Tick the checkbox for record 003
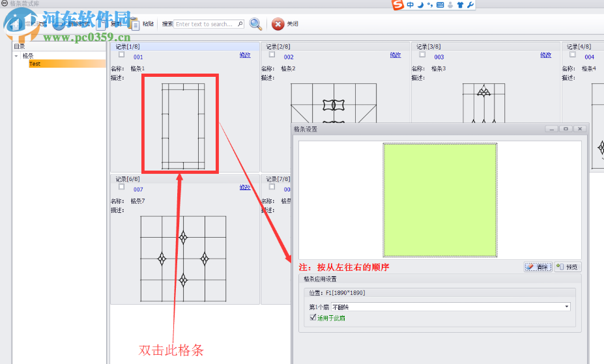604x364 pixels. (422, 55)
